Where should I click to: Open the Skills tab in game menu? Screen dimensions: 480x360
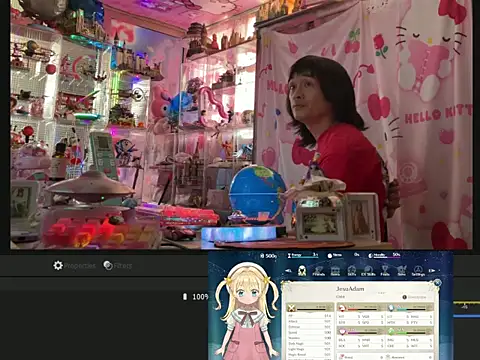[x=352, y=271]
